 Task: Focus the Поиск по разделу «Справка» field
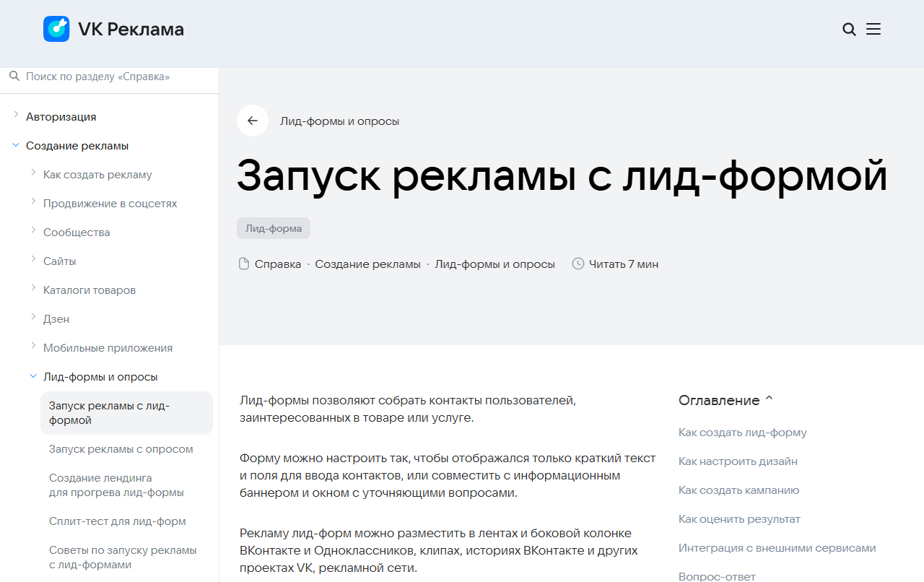(110, 77)
